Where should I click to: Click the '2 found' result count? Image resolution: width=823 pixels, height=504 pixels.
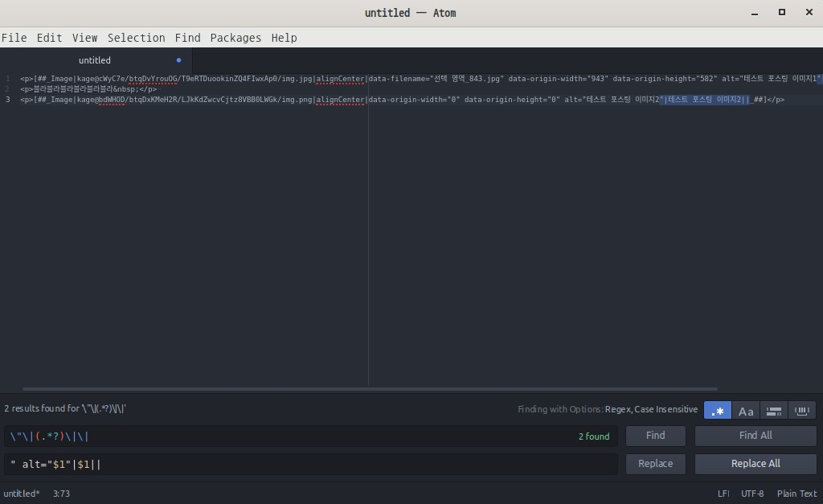594,436
